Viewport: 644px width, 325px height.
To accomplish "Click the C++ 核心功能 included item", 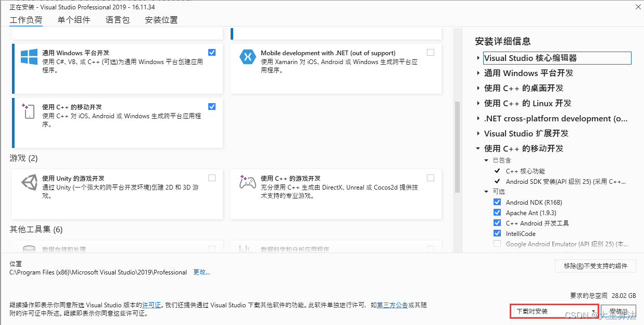I will 525,171.
